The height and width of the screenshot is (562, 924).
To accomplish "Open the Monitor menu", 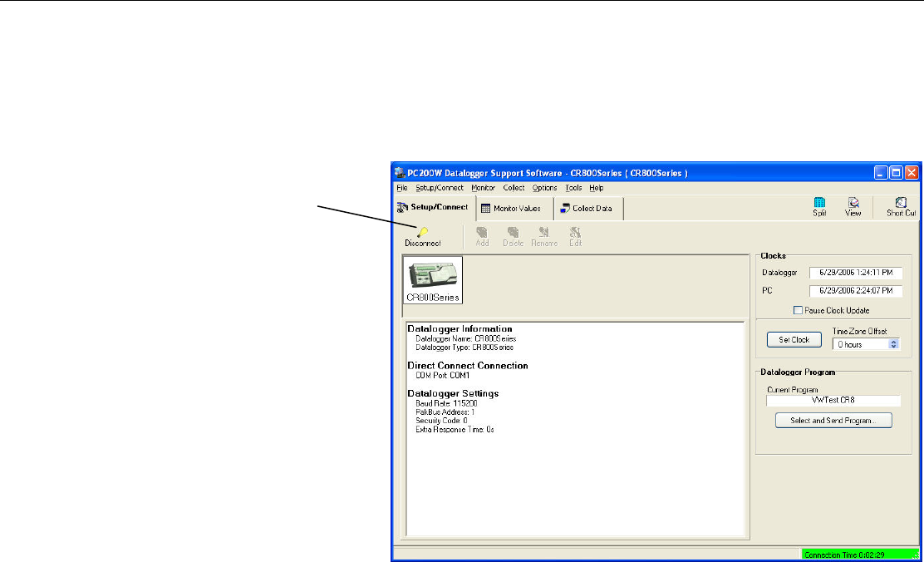I will click(x=484, y=188).
